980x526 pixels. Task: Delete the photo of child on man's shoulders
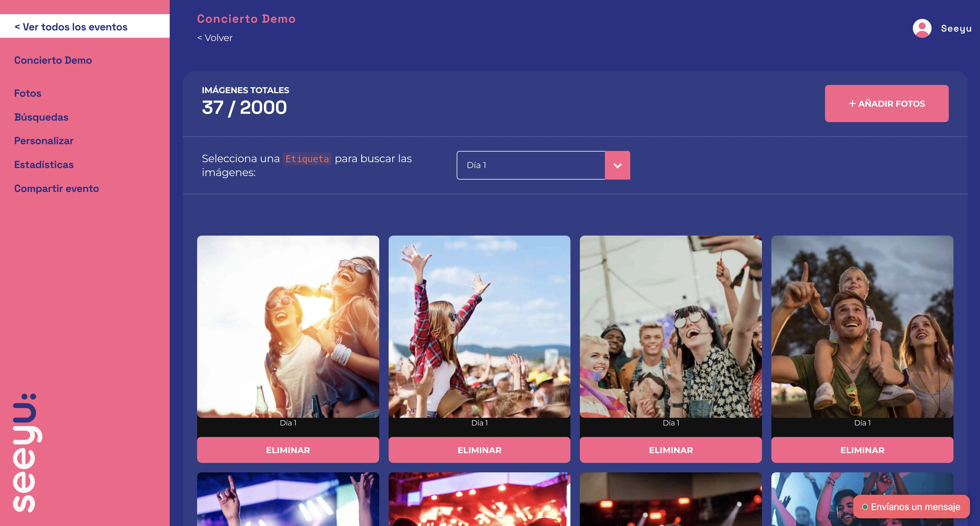coord(862,450)
